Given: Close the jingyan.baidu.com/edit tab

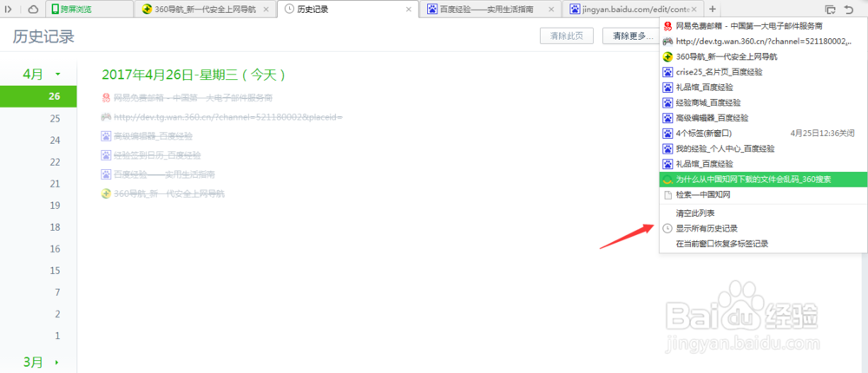Looking at the screenshot, I should click(x=694, y=10).
